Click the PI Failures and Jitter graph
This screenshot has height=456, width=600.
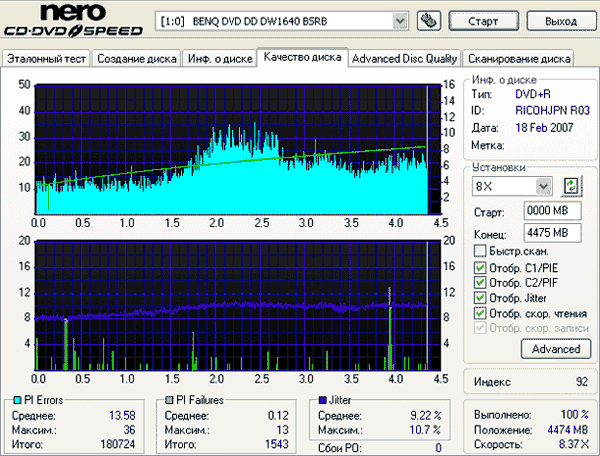[x=238, y=305]
